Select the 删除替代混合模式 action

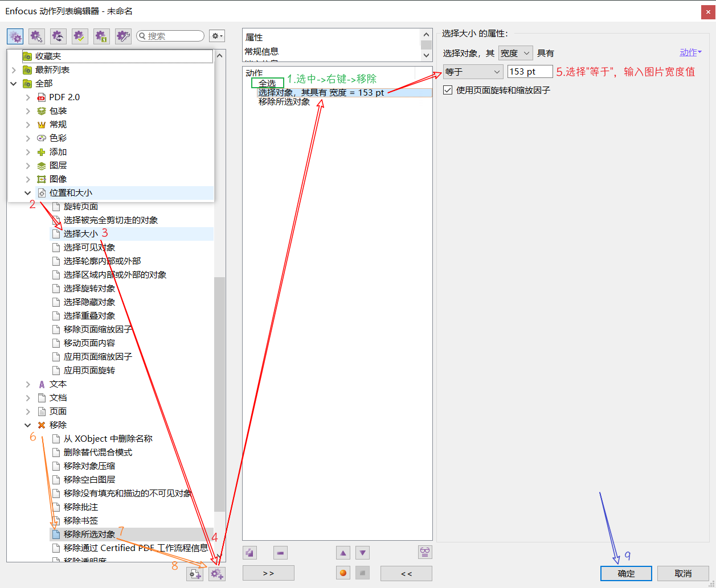coord(98,453)
